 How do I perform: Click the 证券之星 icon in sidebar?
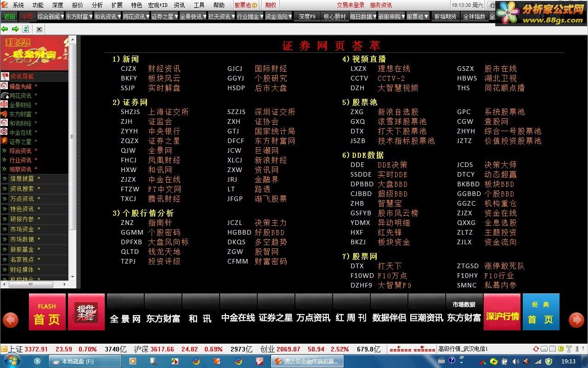5,141
